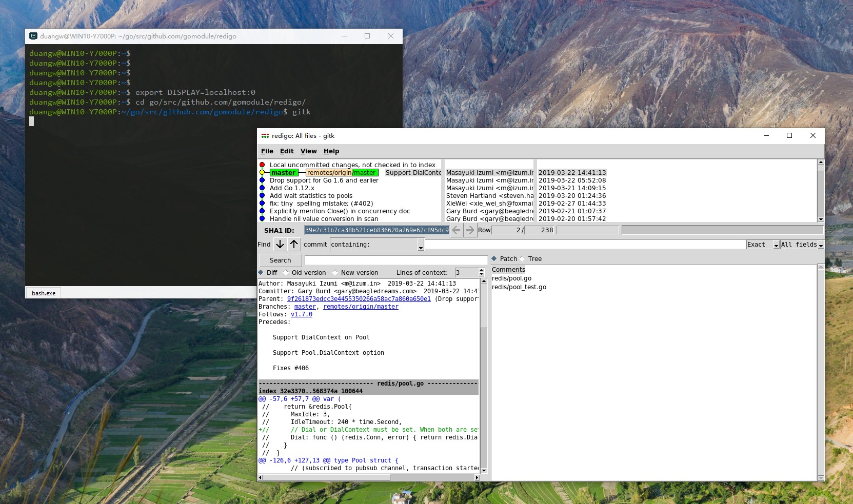Screen dimensions: 853x504
Task: Click the Find next down arrow
Action: click(x=280, y=245)
